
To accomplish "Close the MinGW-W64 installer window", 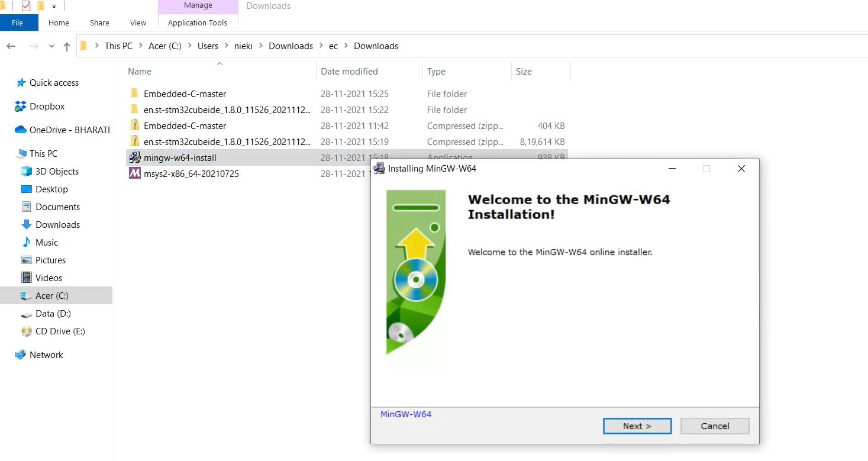I will click(x=741, y=169).
